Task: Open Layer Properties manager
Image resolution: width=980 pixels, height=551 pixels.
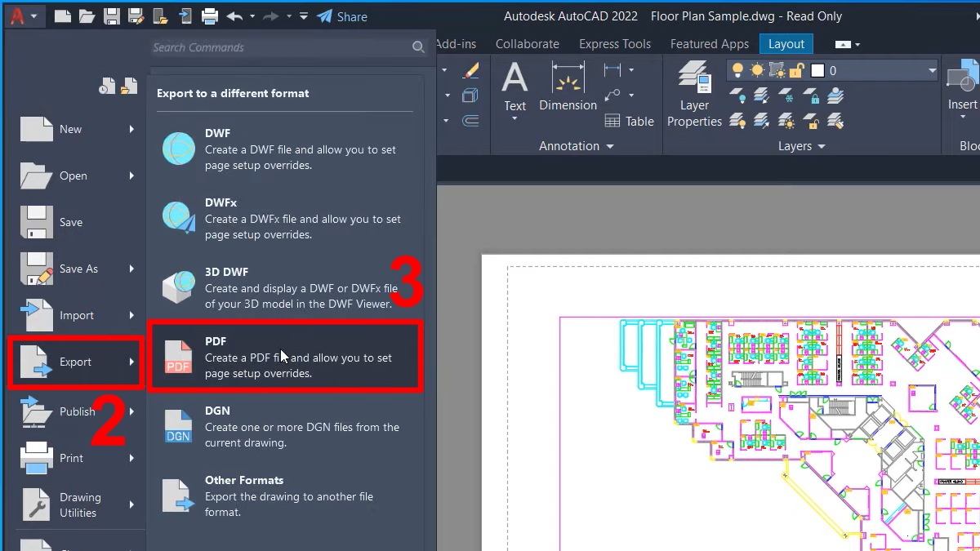Action: tap(694, 95)
